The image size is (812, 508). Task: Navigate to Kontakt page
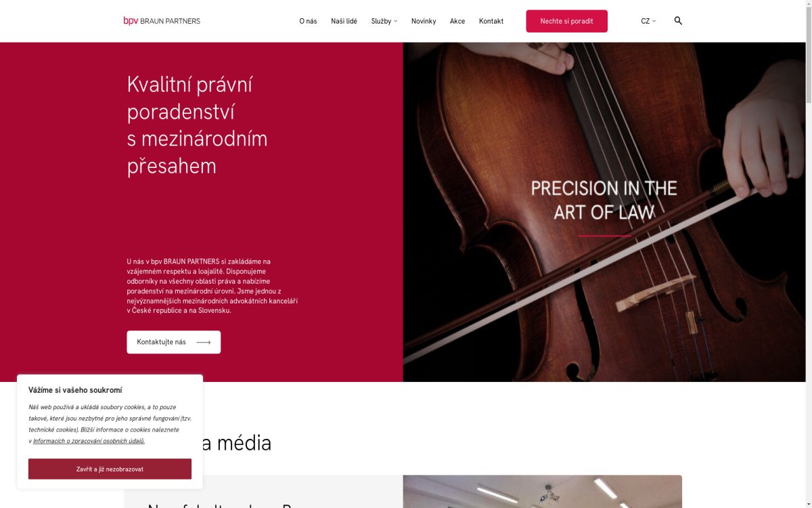point(491,21)
